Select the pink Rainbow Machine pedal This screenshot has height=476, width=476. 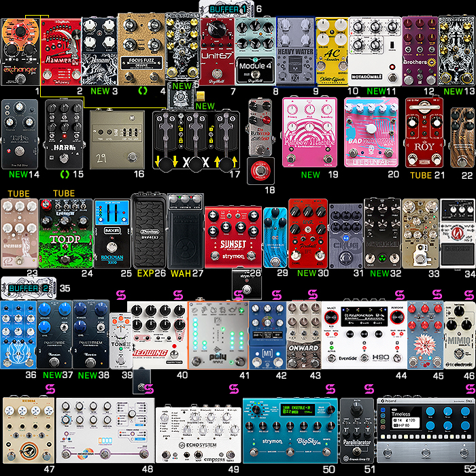pyautogui.click(x=309, y=133)
